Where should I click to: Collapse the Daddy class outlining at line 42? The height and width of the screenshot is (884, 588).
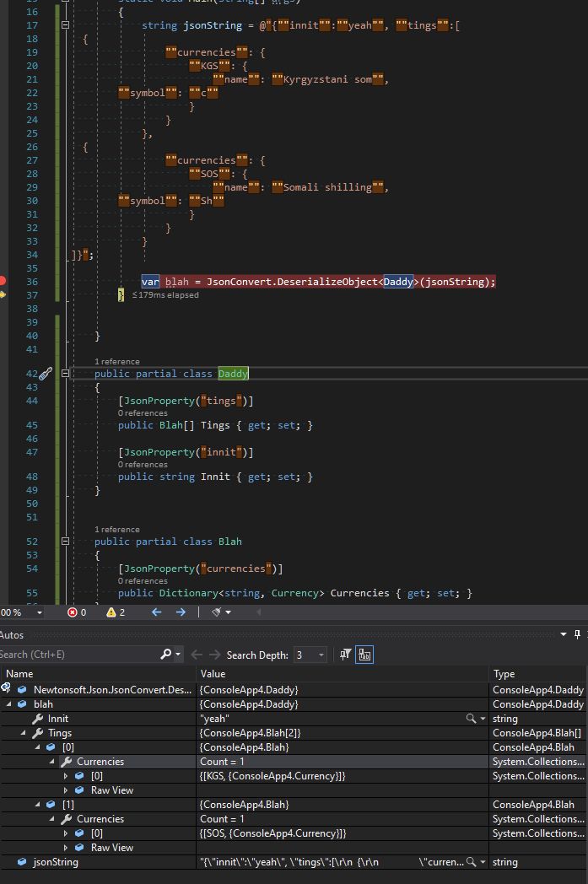(66, 373)
